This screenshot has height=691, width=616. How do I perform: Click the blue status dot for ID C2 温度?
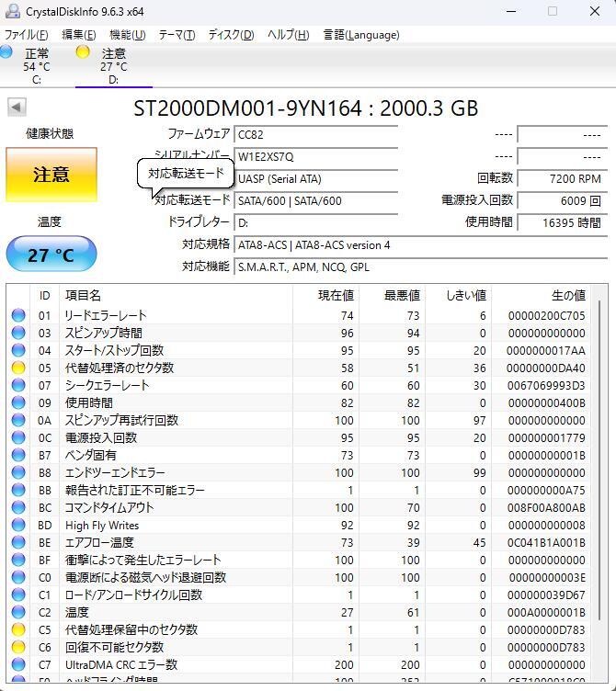tap(18, 612)
